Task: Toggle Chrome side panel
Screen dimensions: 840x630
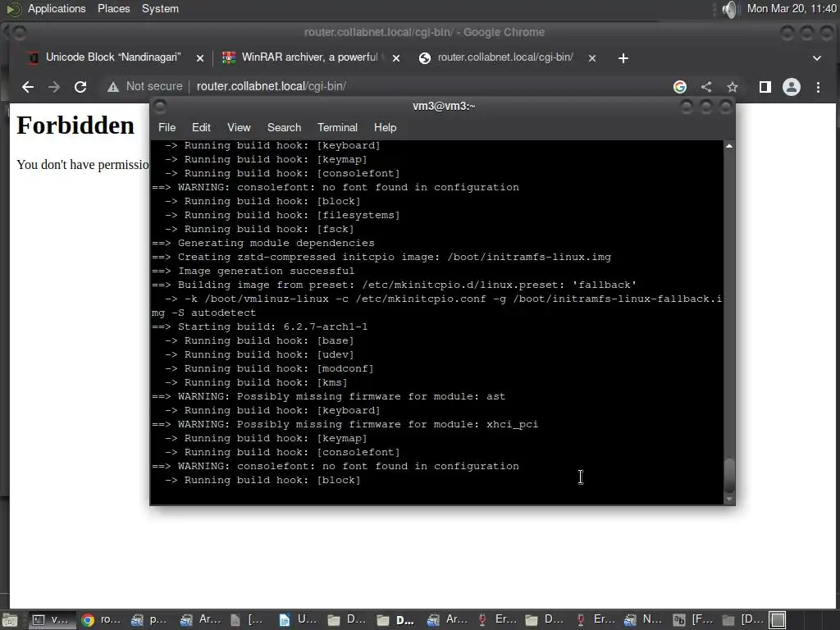Action: point(765,87)
